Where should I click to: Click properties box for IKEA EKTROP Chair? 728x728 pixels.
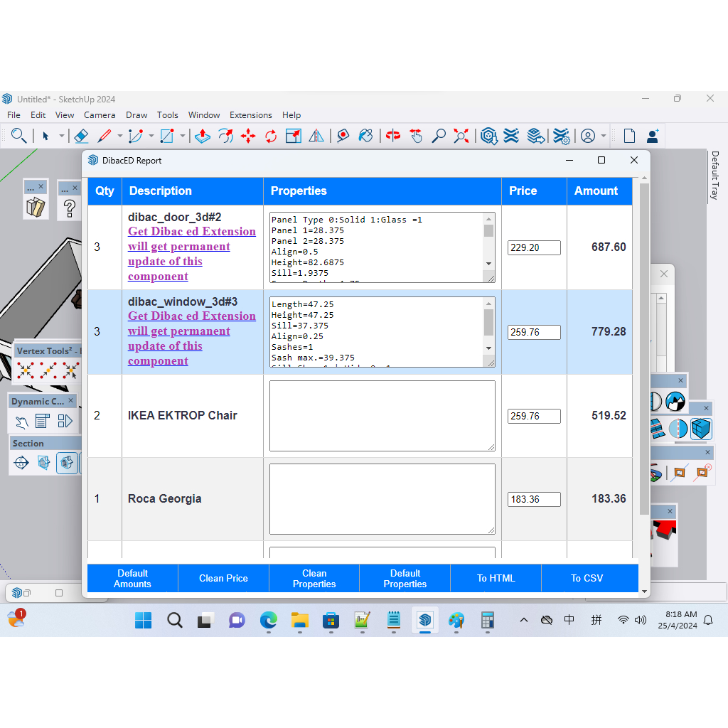tap(382, 415)
